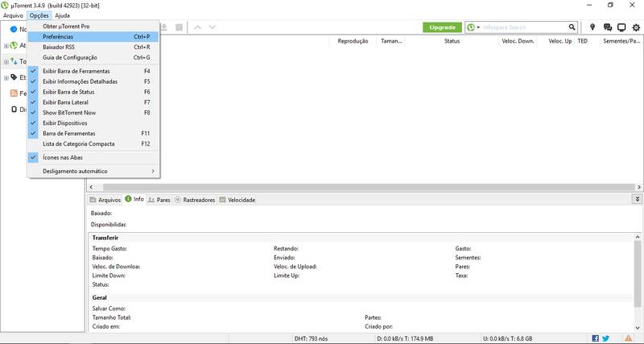Screen dimensions: 644x344
Task: Click the µTorrent logo in the title bar
Action: (5, 6)
